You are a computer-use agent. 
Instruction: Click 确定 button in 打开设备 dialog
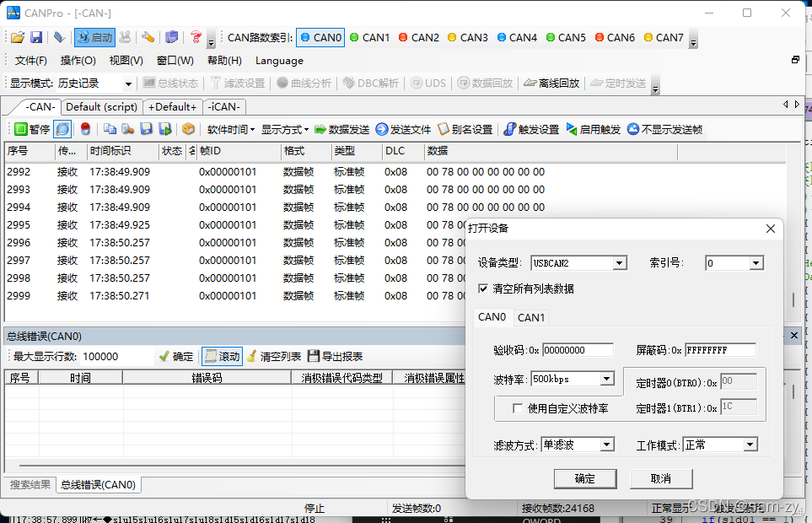point(585,479)
